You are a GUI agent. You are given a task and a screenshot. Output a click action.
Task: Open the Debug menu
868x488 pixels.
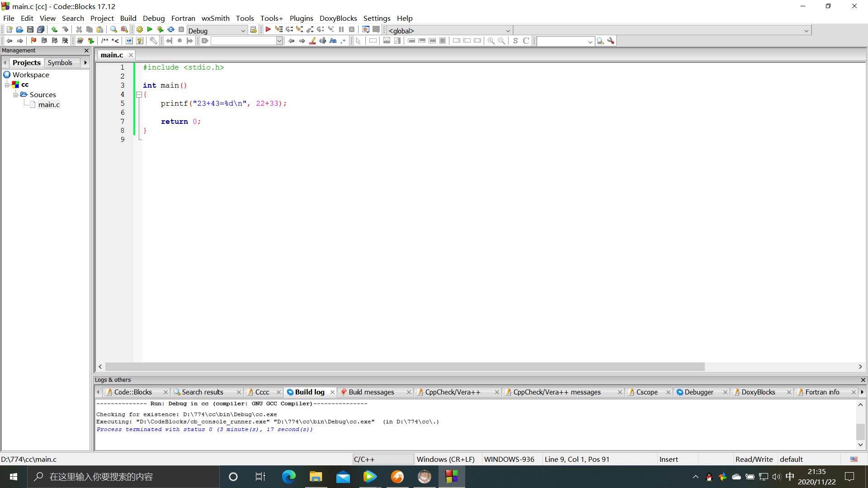coord(153,18)
